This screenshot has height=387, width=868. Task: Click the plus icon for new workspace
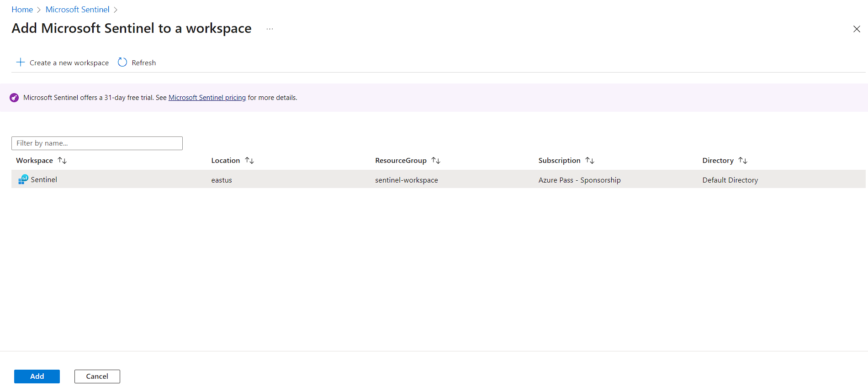21,62
